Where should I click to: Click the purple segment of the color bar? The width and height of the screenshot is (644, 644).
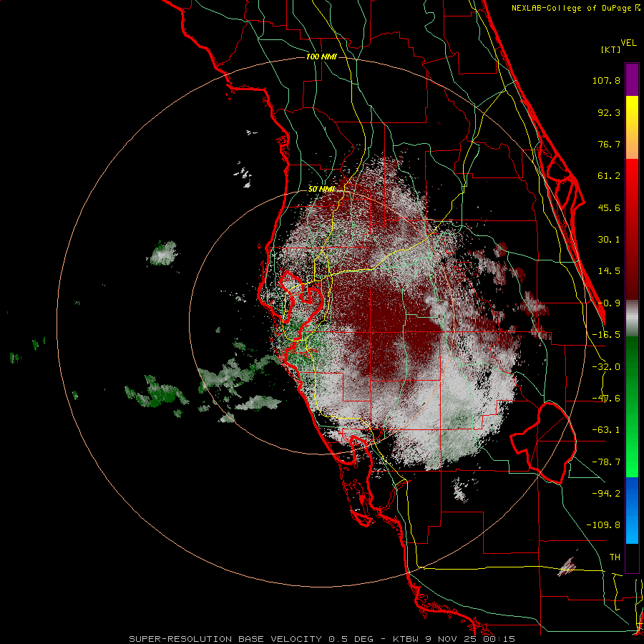coord(632,79)
